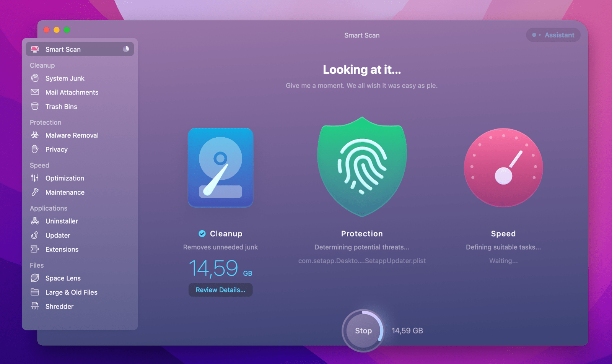Open the Shredder file deletion tool
The width and height of the screenshot is (612, 364).
pyautogui.click(x=59, y=306)
